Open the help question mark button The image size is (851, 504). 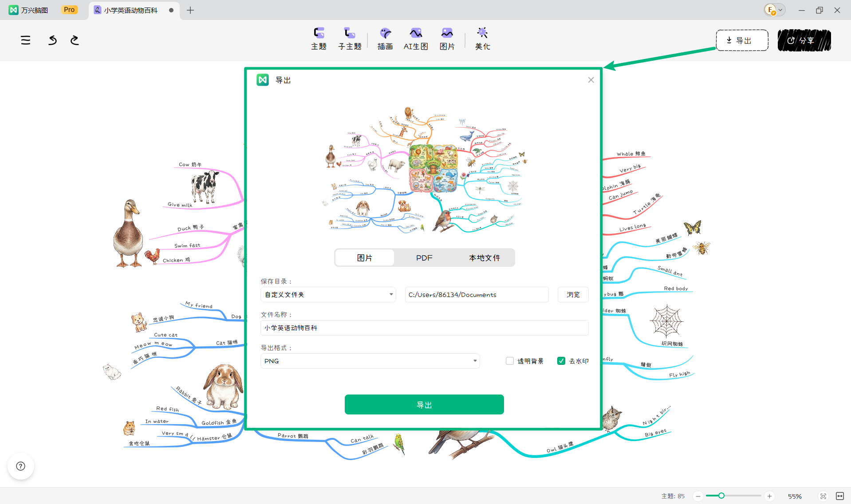(x=21, y=466)
